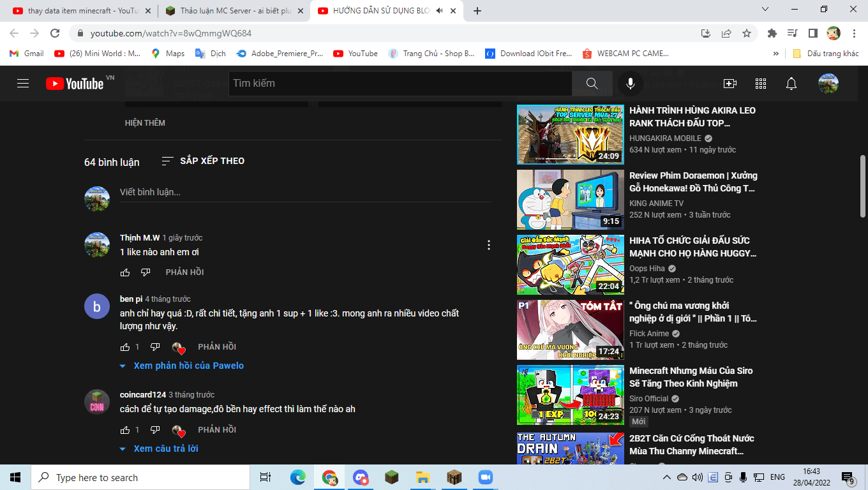Viewport: 868px width, 490px height.
Task: Like the coincard124 comment
Action: [125, 430]
